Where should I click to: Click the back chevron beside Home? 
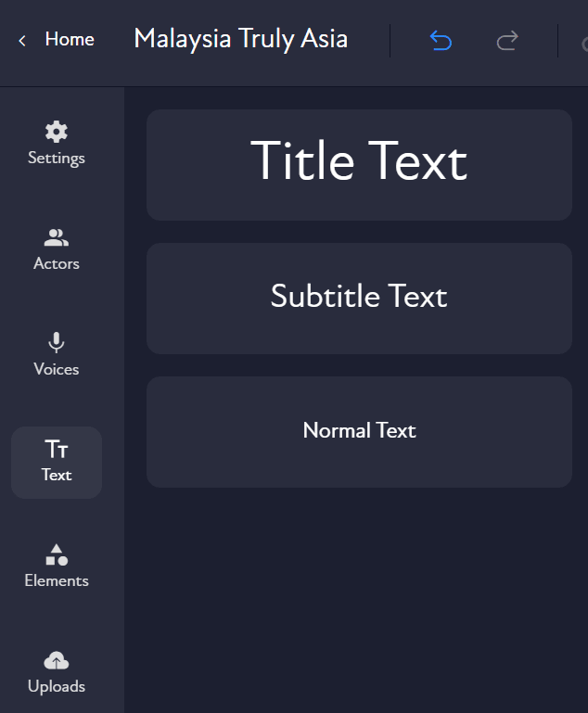(x=22, y=40)
